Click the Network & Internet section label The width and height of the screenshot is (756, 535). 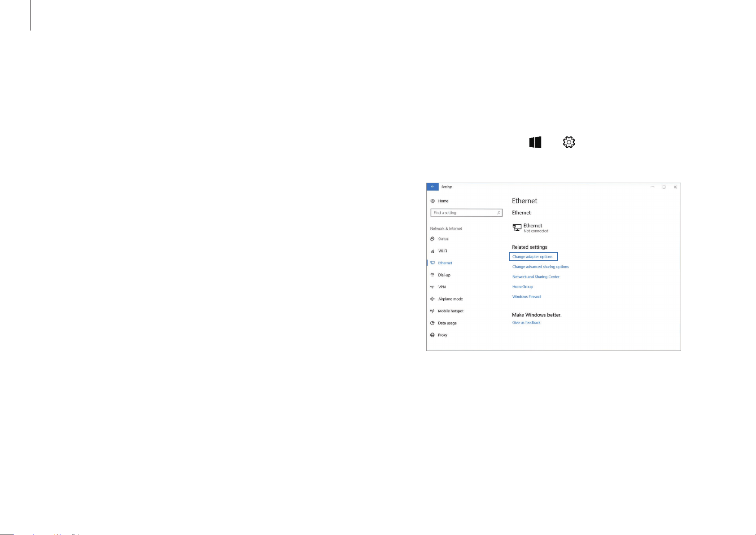pyautogui.click(x=446, y=228)
